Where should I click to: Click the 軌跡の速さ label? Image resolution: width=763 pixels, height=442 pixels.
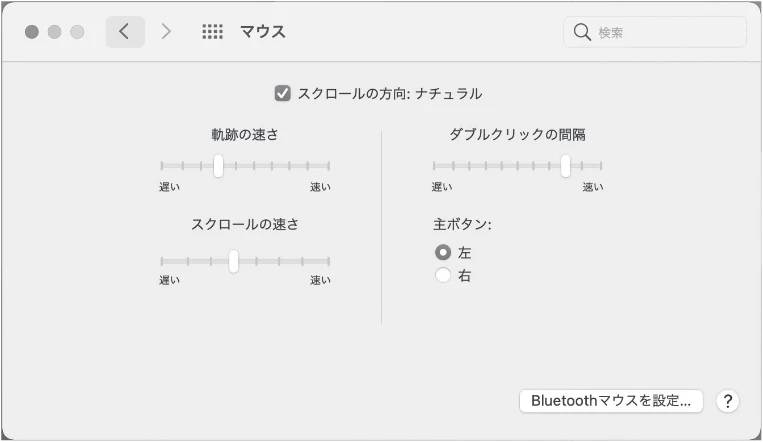coord(245,134)
